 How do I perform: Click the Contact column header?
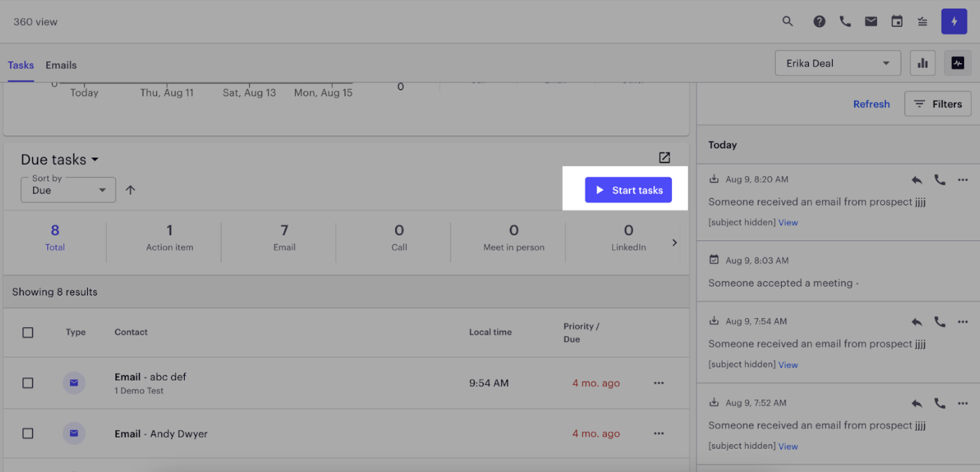131,332
